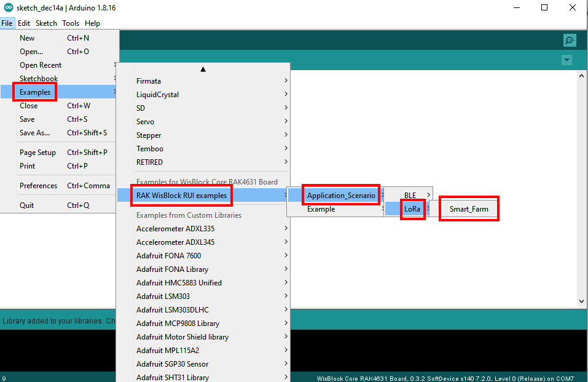The width and height of the screenshot is (588, 382).
Task: Expand Adafruit Motor Shield library examples
Action: coord(203,336)
